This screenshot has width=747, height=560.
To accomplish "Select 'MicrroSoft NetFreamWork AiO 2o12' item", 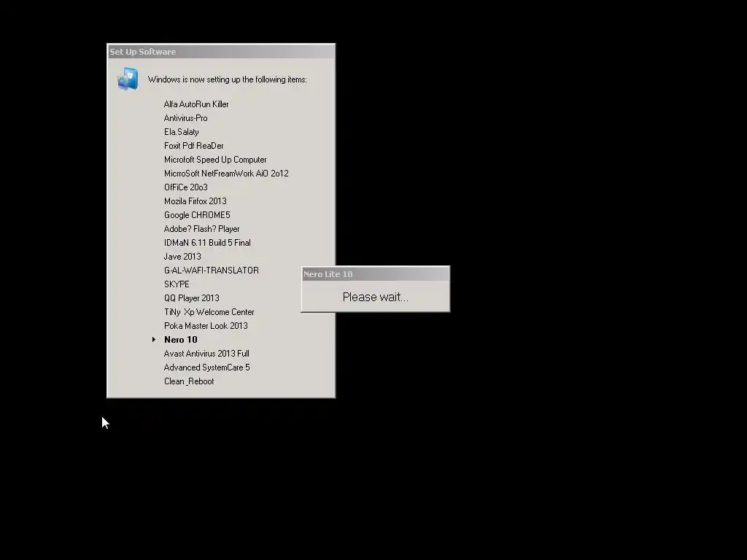I will click(x=226, y=174).
